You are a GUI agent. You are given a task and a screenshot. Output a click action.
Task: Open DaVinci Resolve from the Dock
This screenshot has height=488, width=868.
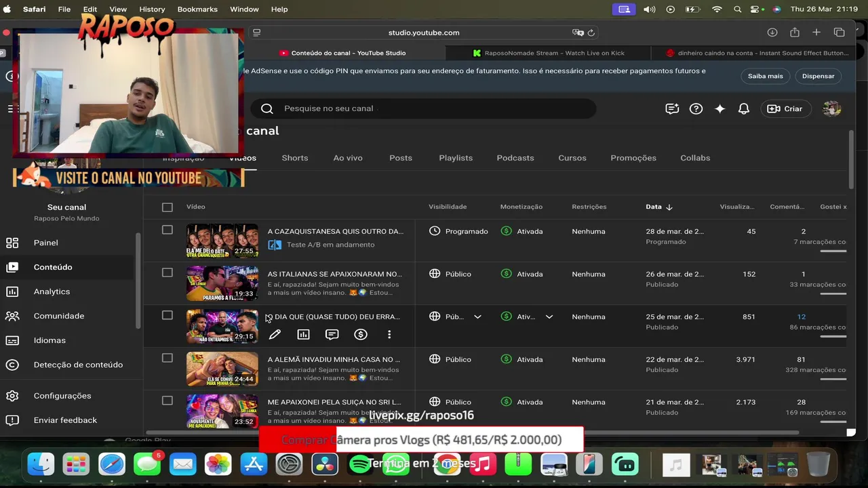tap(325, 464)
